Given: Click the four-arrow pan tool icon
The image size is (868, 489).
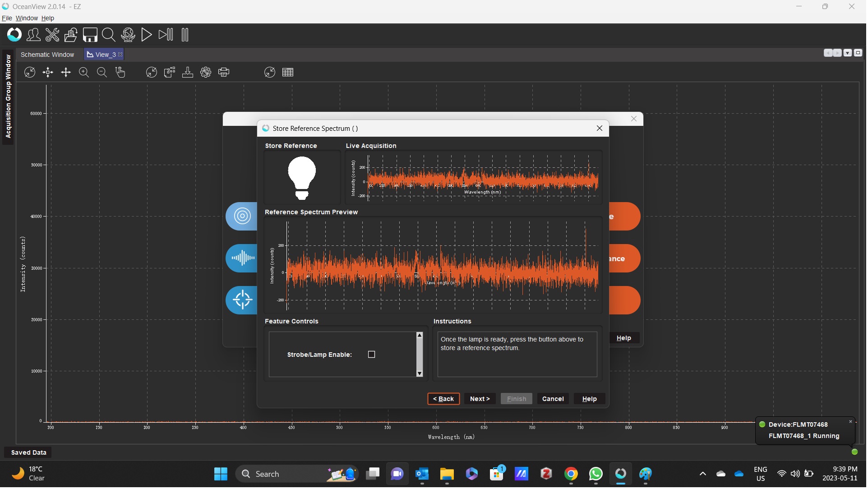Looking at the screenshot, I should (x=66, y=73).
